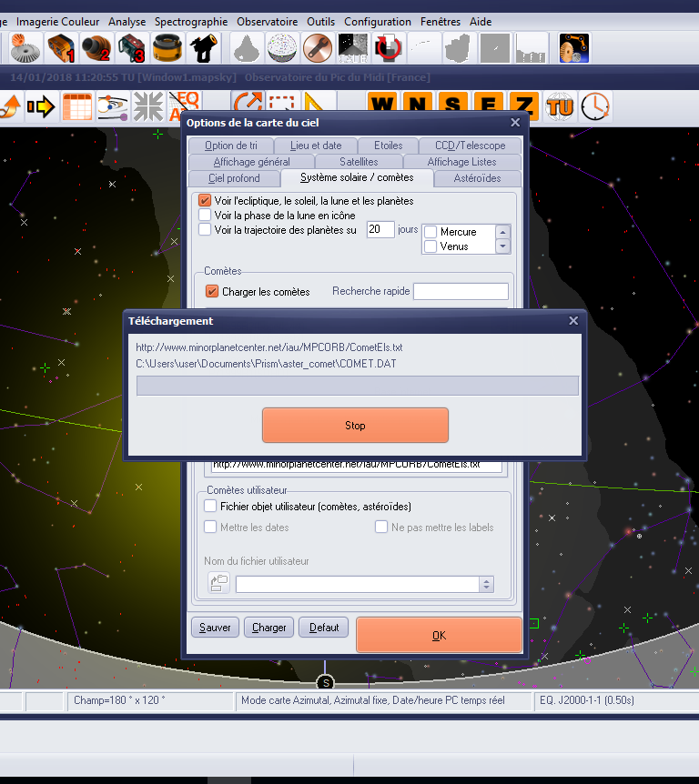Open the calendar grid toolbar icon
The image size is (699, 784).
pos(76,106)
